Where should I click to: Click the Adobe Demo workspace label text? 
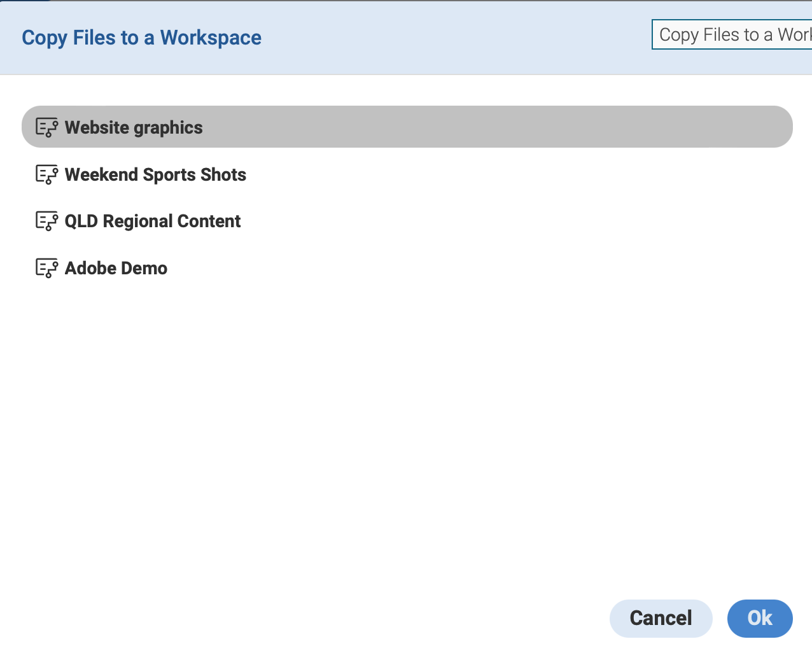coord(115,268)
